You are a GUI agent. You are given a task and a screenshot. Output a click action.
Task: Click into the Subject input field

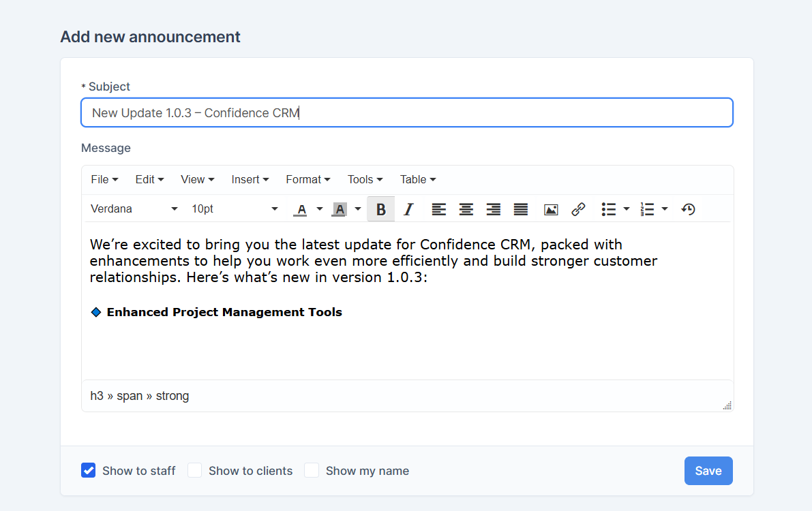click(406, 112)
